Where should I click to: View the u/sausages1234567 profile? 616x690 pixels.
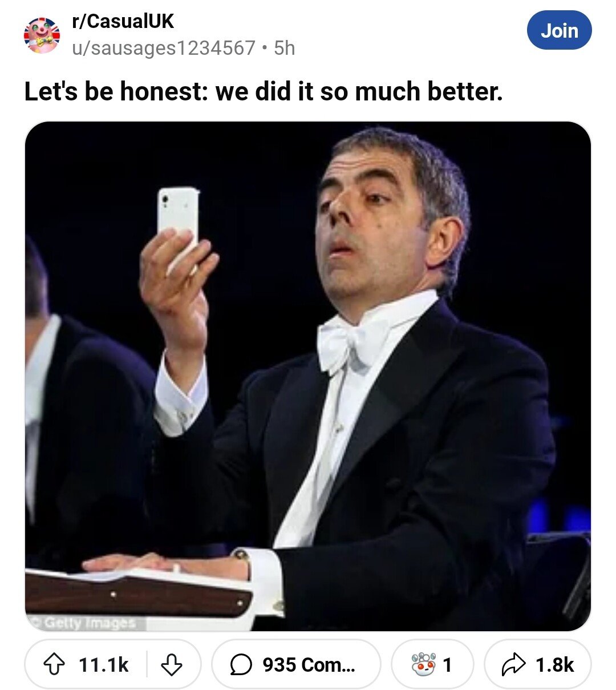[163, 48]
